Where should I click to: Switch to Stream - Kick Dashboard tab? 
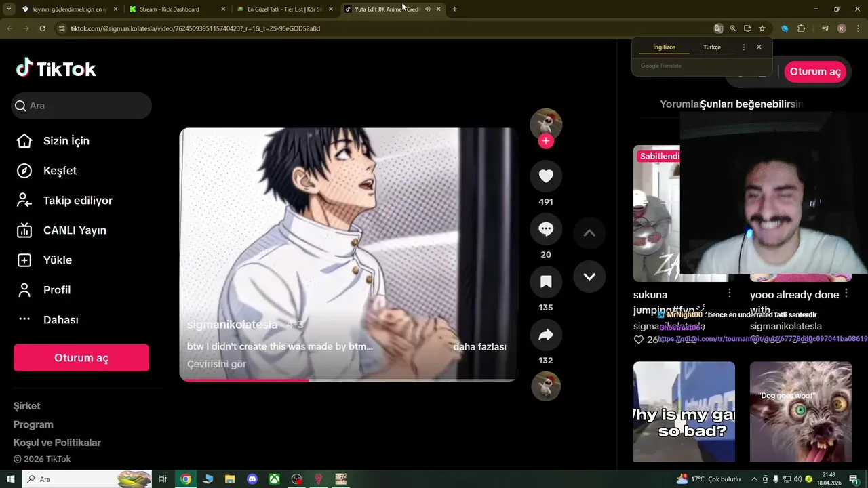[176, 9]
